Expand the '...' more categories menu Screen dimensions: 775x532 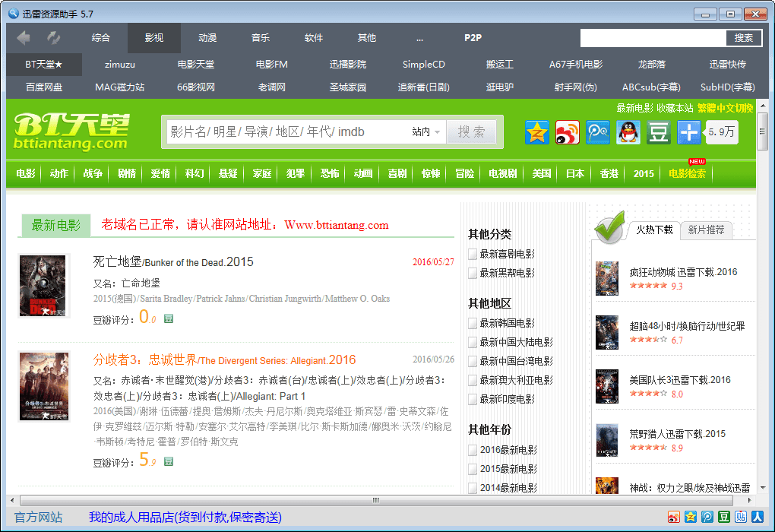click(419, 38)
